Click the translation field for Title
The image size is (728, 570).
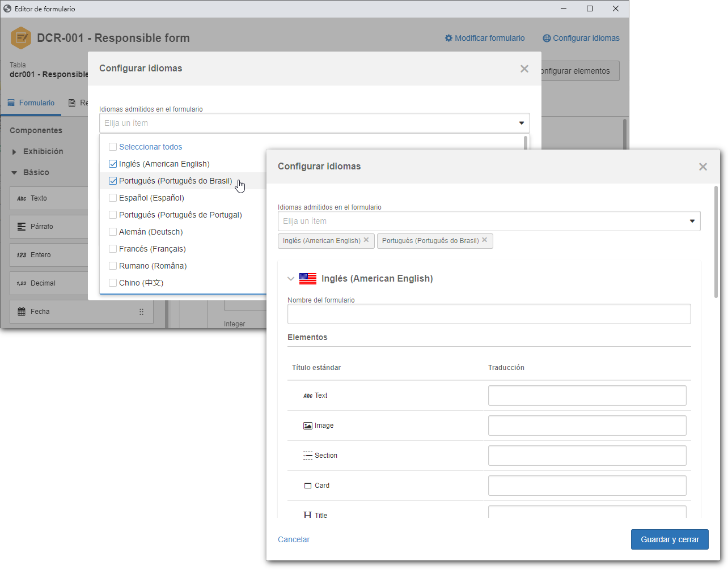coord(587,512)
